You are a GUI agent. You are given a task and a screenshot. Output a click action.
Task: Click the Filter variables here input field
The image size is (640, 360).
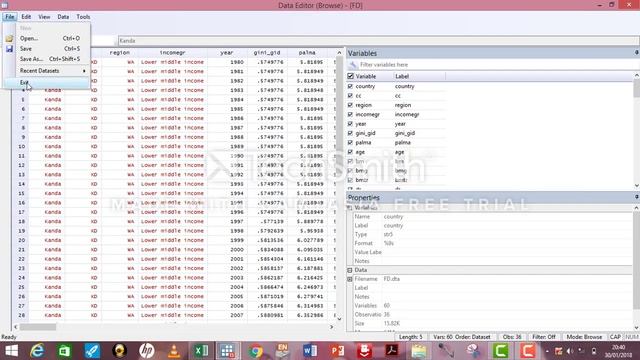(x=495, y=64)
